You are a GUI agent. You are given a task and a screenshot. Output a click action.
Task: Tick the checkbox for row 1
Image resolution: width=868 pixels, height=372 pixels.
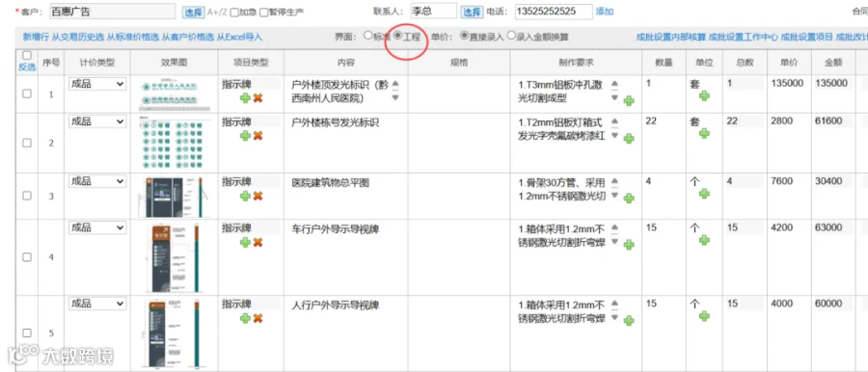[27, 94]
